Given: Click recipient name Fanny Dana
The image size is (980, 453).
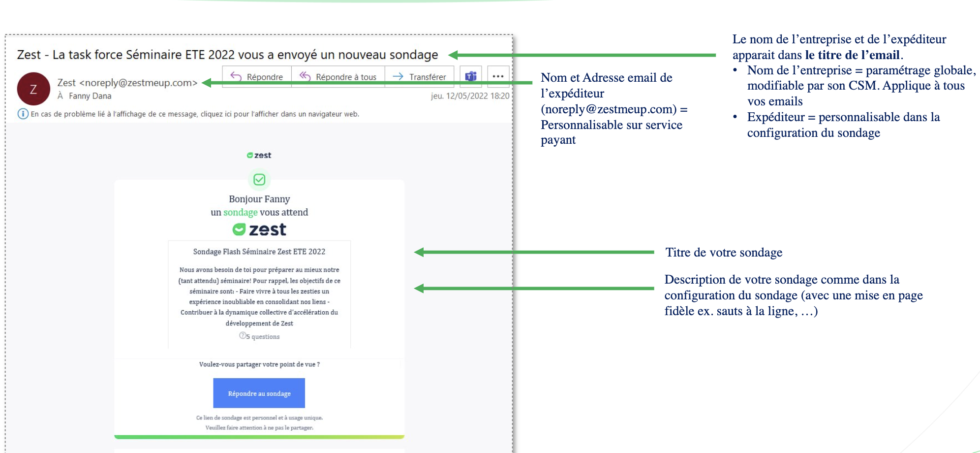Looking at the screenshot, I should point(90,96).
